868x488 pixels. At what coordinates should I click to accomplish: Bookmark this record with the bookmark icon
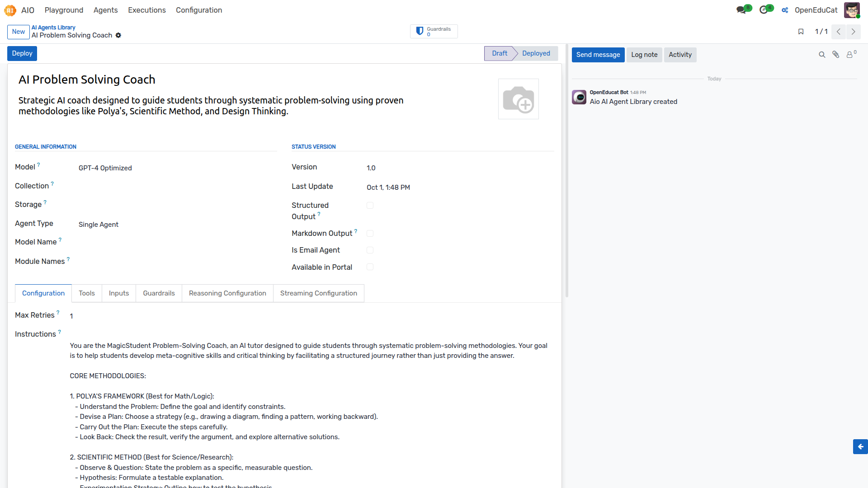[x=801, y=32]
